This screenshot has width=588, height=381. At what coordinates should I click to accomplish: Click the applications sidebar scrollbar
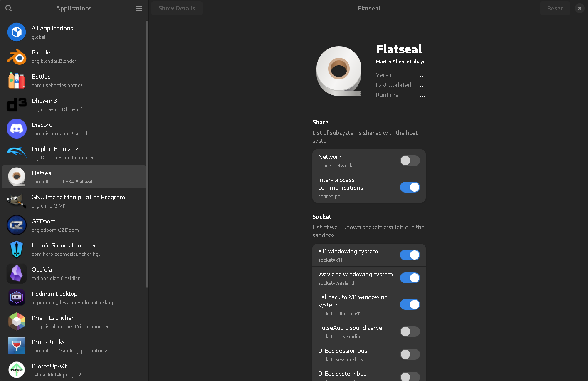click(x=147, y=154)
